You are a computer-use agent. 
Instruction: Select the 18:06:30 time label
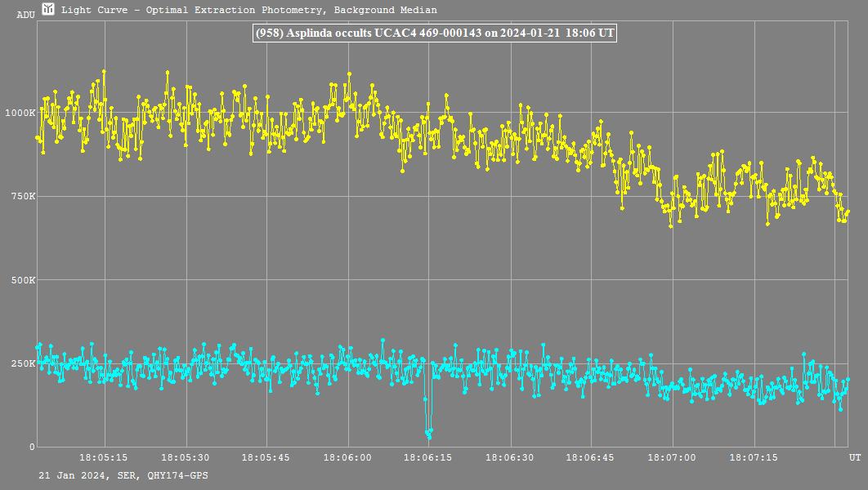point(510,458)
